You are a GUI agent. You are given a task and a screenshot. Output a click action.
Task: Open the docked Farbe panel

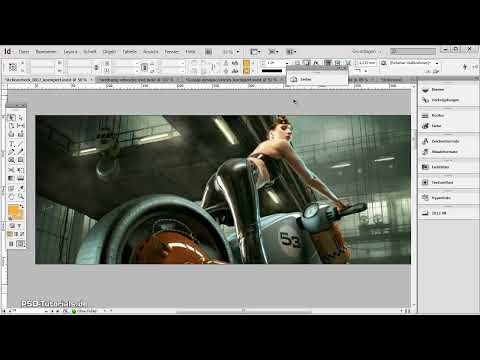[x=437, y=126]
